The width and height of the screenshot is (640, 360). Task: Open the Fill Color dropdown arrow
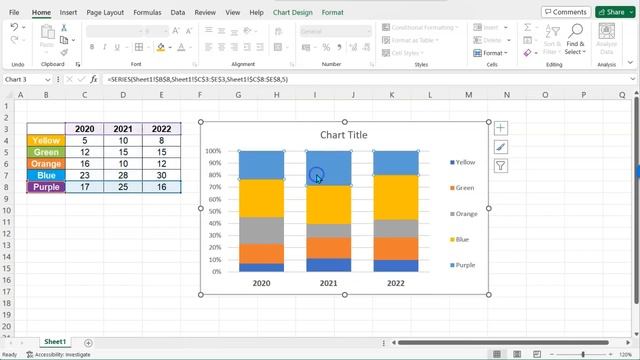(x=170, y=48)
